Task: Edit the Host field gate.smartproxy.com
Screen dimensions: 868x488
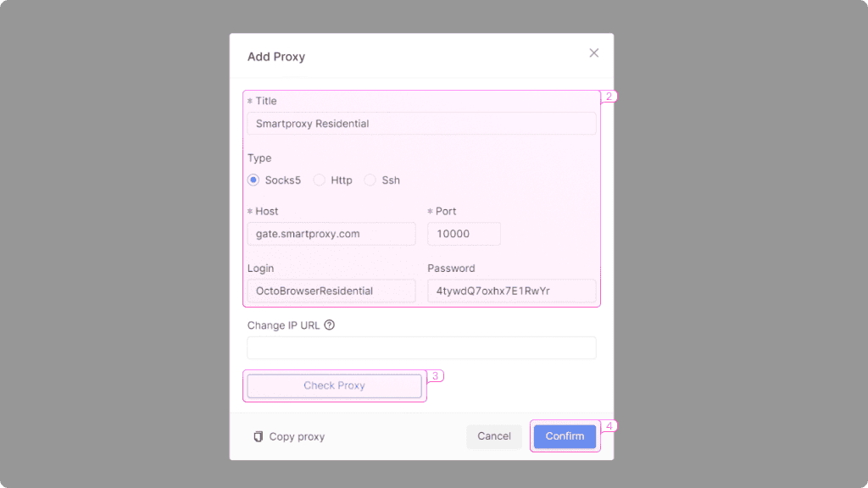Action: pyautogui.click(x=331, y=233)
